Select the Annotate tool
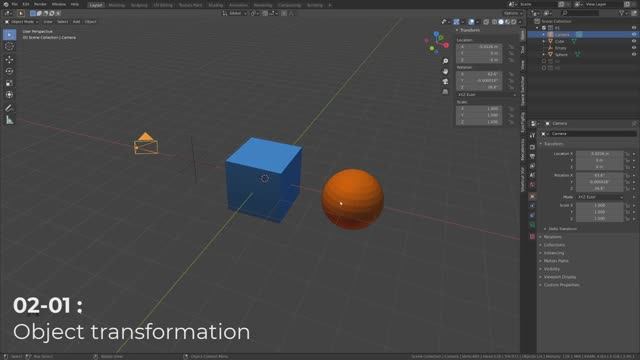 [x=9, y=108]
